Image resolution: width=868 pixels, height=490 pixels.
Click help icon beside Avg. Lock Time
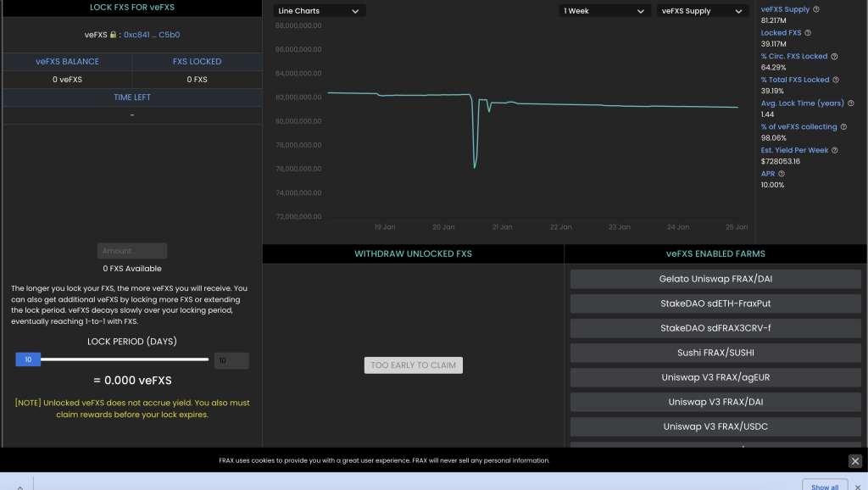[851, 103]
